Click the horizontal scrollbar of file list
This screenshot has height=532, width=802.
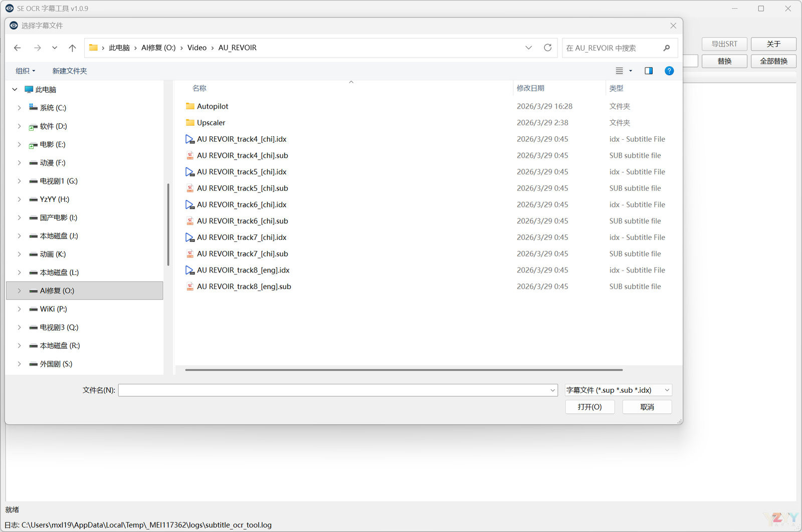[x=404, y=370]
